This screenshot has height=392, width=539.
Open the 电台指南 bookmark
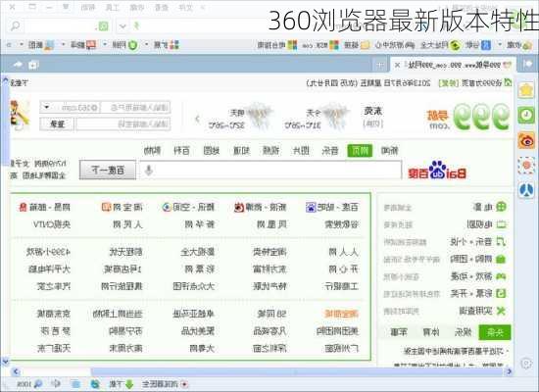tap(277, 45)
